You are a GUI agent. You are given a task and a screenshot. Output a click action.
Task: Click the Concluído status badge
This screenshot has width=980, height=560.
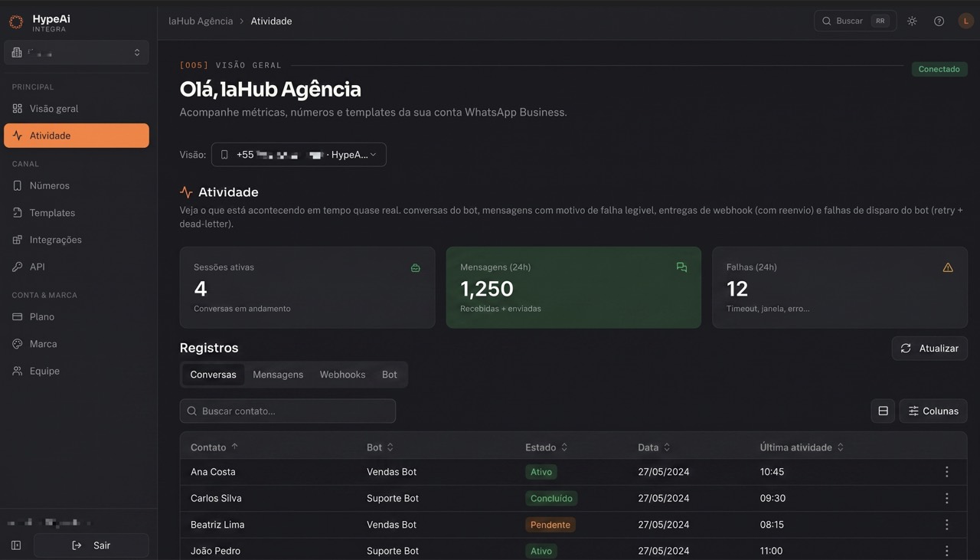tap(551, 498)
